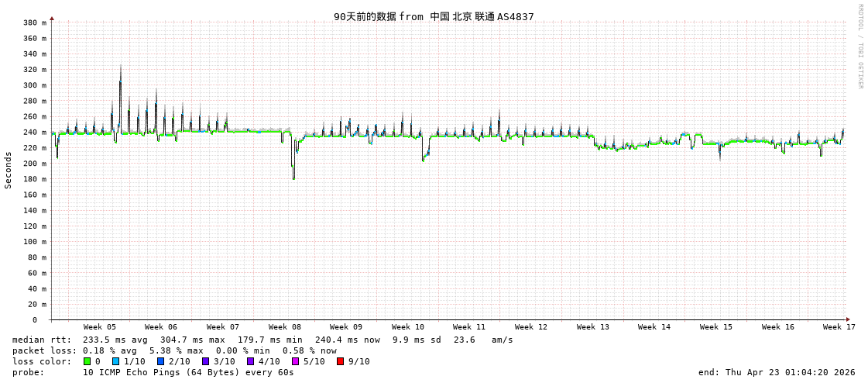This screenshot has width=868, height=383.
Task: Click the end timestamp Thu Apr 23
Action: pyautogui.click(x=777, y=372)
